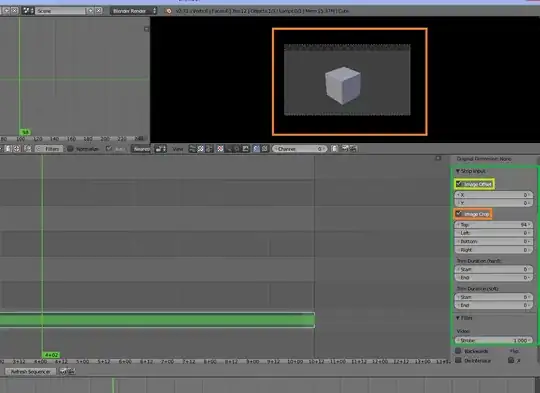Select the Sequencer and Preview view icon
The height and width of the screenshot is (393, 540).
209,149
